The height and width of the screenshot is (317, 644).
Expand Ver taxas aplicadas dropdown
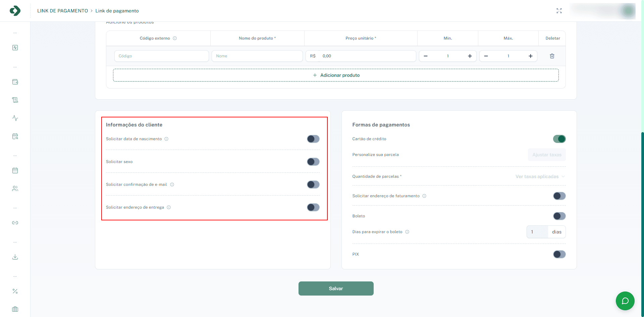[x=540, y=176]
